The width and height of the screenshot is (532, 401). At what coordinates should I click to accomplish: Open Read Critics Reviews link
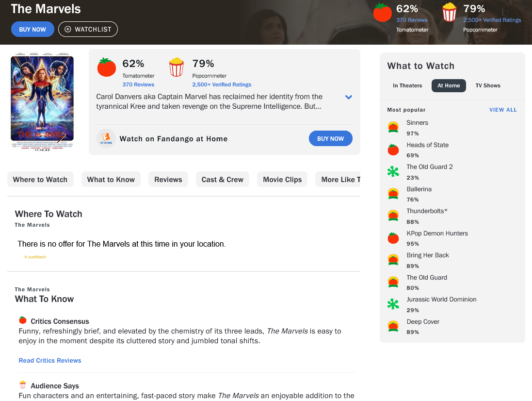click(50, 360)
